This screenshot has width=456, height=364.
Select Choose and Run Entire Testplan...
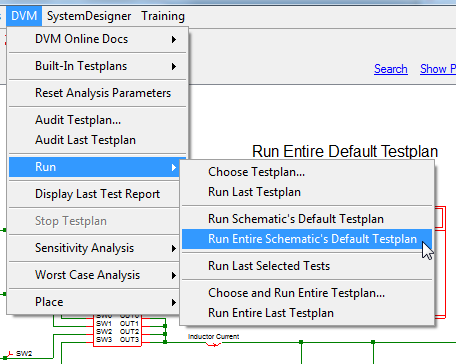coord(307,293)
